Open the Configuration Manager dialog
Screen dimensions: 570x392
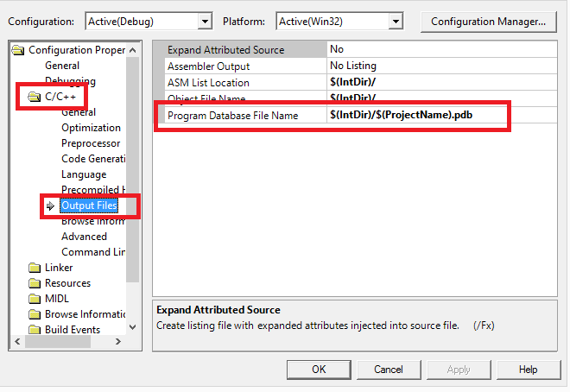pyautogui.click(x=488, y=21)
